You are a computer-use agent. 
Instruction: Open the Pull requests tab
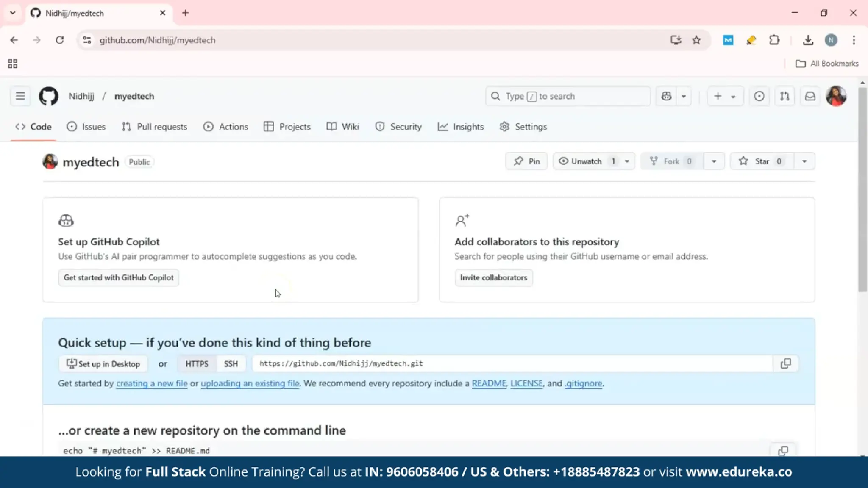(154, 127)
